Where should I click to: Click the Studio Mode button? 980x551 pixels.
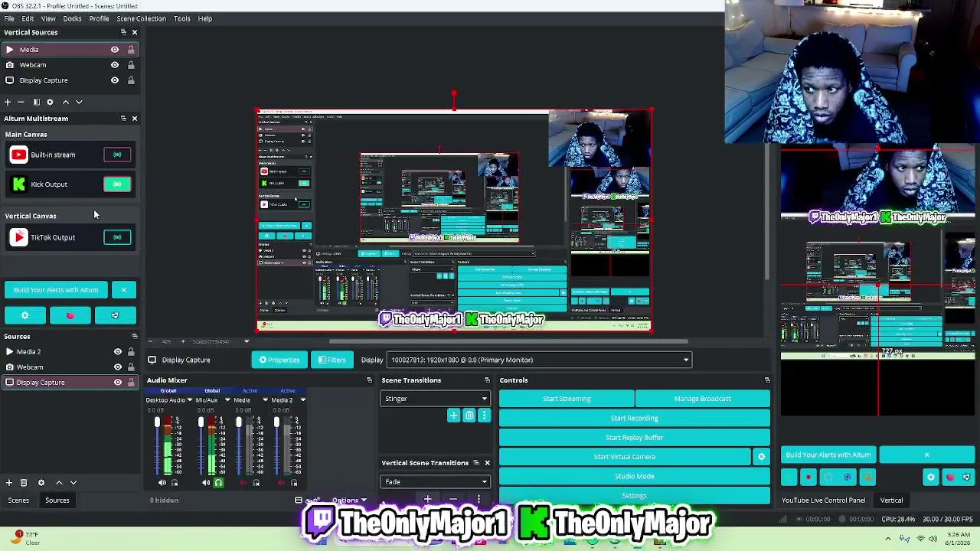[634, 476]
